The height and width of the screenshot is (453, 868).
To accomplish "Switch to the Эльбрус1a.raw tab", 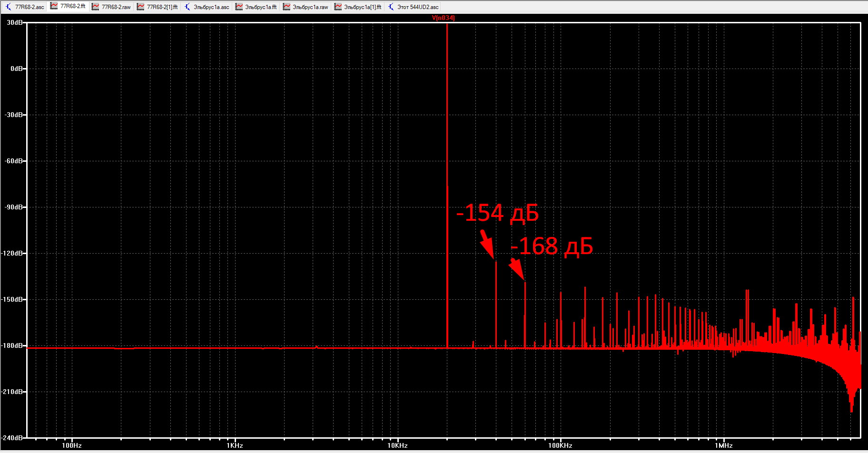I will tap(306, 7).
